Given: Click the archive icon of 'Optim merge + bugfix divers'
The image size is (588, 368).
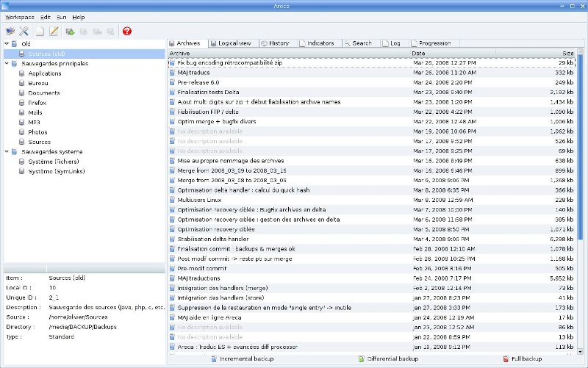Looking at the screenshot, I should 172,121.
